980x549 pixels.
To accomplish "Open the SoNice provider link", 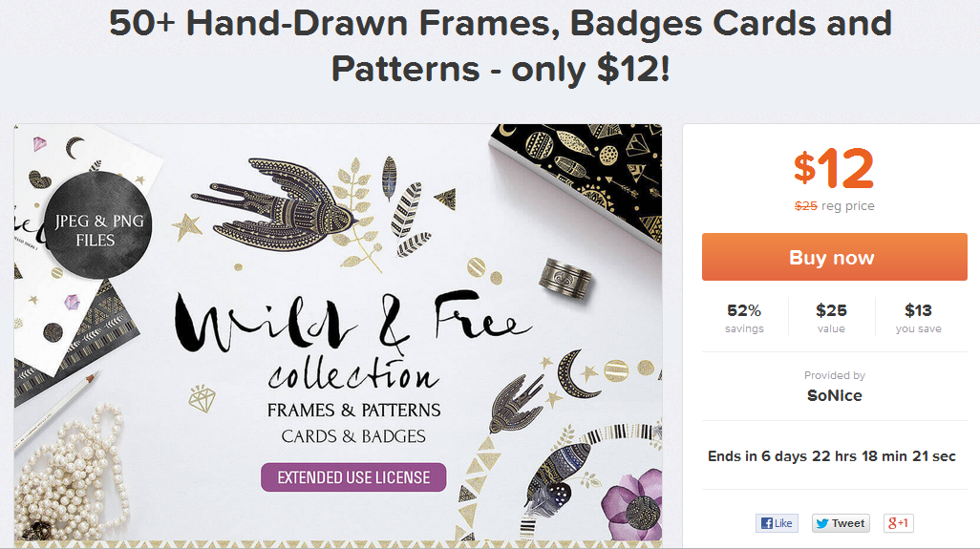I will tap(834, 395).
